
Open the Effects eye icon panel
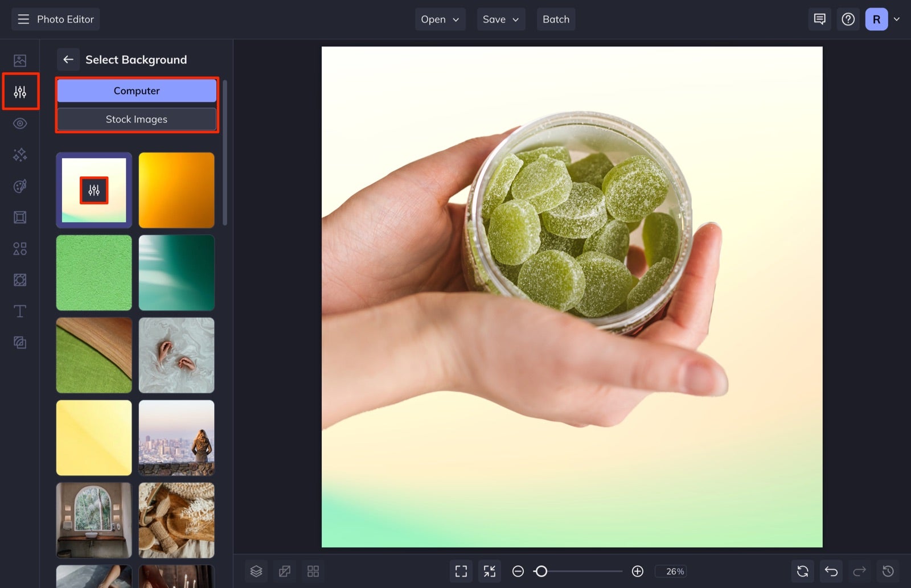coord(20,123)
